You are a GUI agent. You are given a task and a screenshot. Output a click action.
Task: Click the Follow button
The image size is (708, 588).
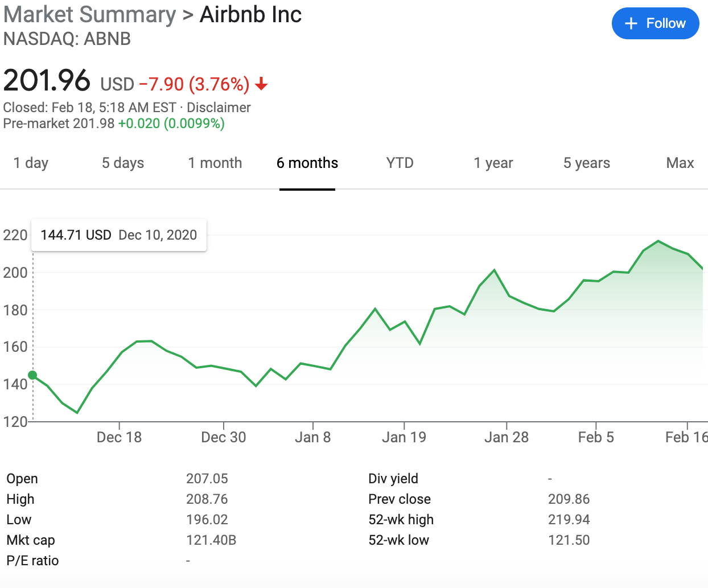(655, 23)
